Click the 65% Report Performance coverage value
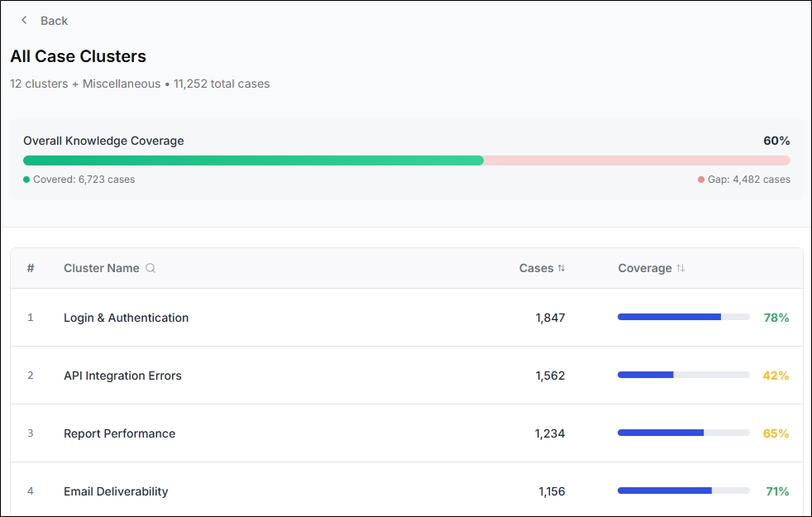This screenshot has height=517, width=812. [776, 433]
